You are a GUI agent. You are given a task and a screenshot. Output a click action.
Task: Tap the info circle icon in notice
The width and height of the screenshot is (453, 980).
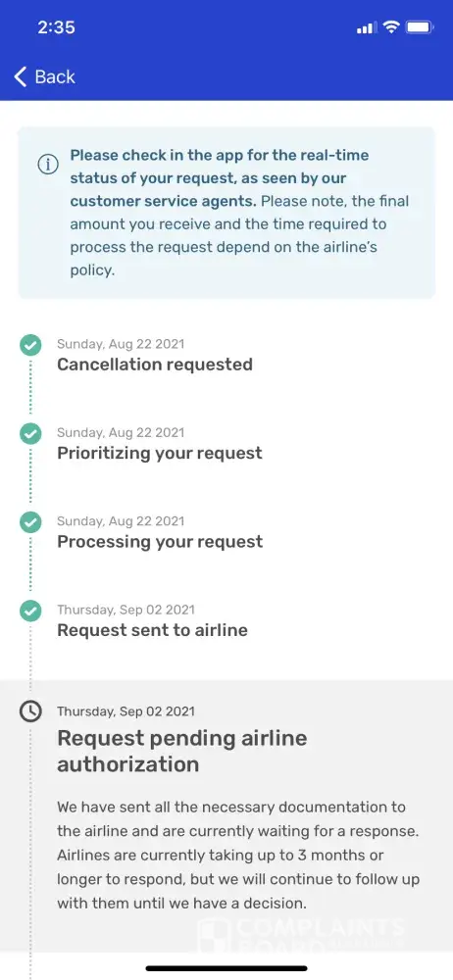click(48, 165)
